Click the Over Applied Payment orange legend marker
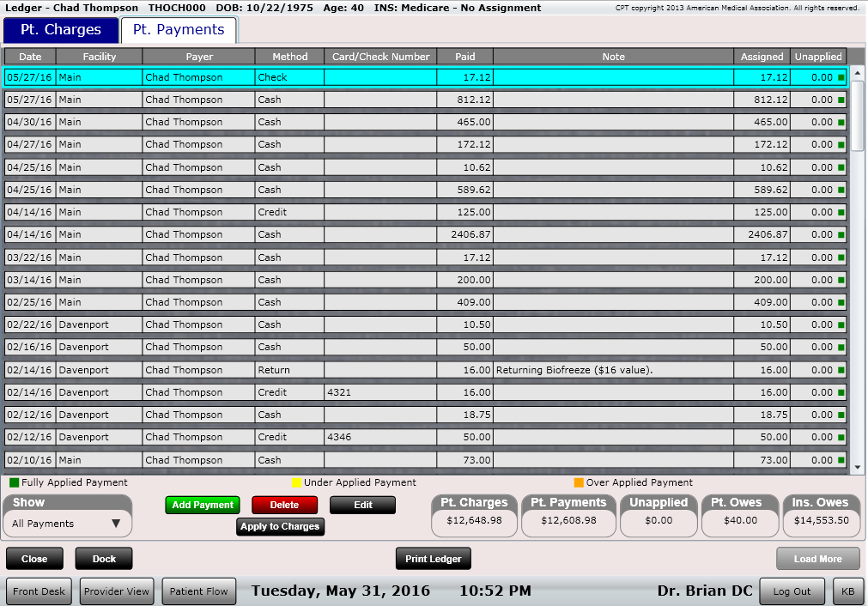 (577, 482)
